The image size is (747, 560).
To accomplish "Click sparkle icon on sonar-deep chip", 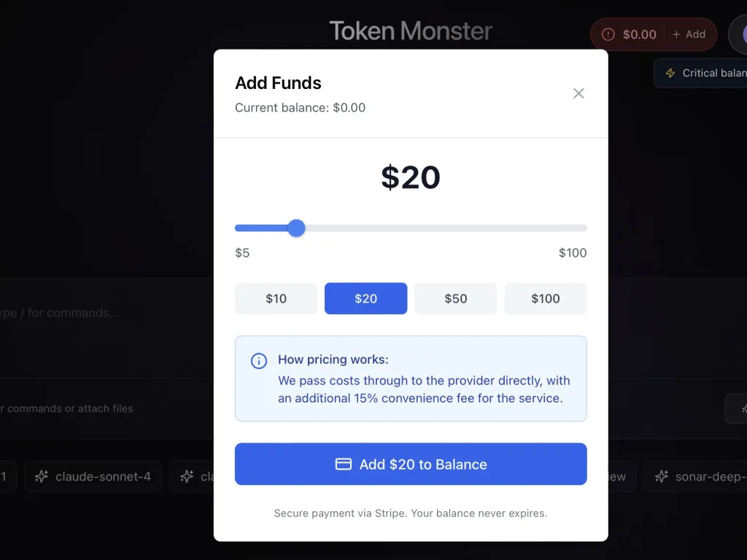I will point(661,476).
